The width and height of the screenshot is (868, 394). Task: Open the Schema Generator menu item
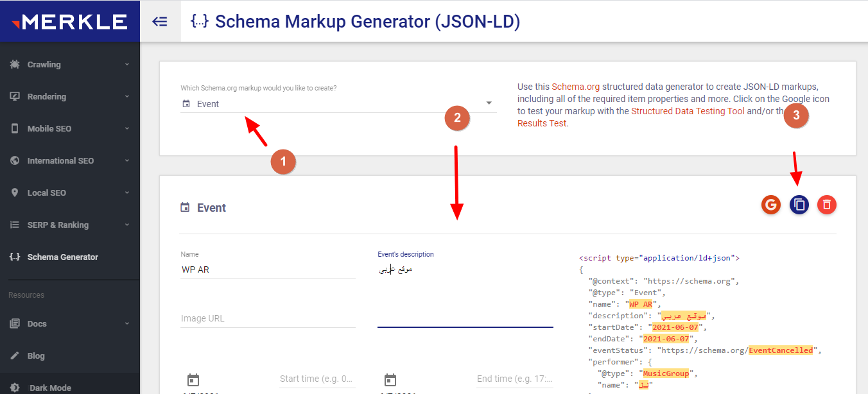point(62,257)
